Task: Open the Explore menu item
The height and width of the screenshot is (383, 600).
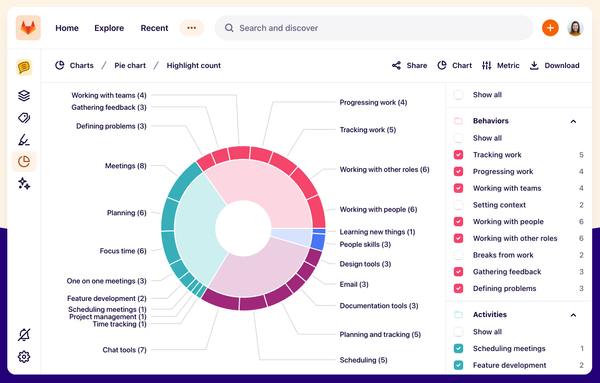Action: click(x=109, y=28)
